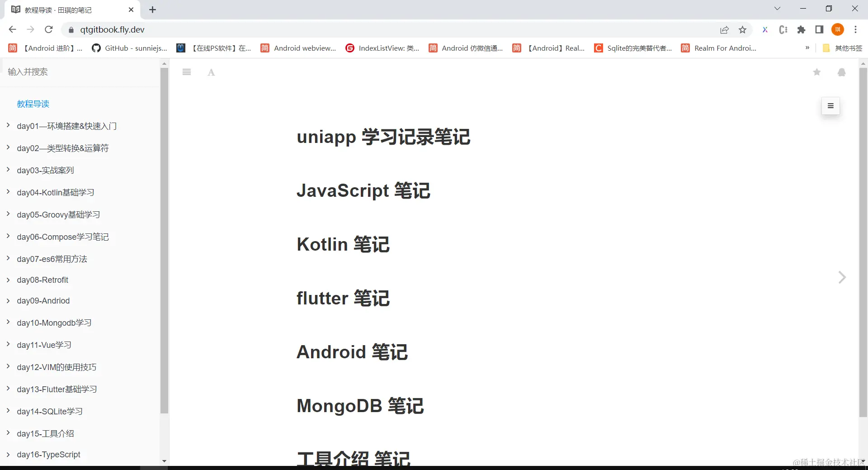The image size is (868, 470).
Task: Expand the day02 chapter chevron
Action: click(8, 147)
